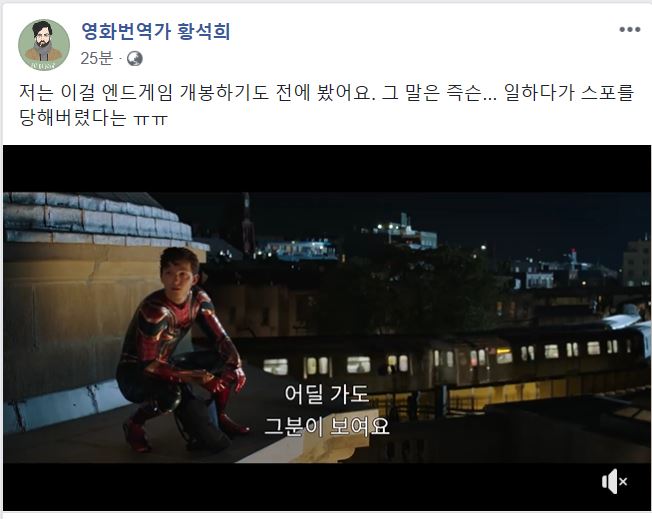652x519 pixels.
Task: Unmute the video using the speaker icon
Action: pos(615,482)
